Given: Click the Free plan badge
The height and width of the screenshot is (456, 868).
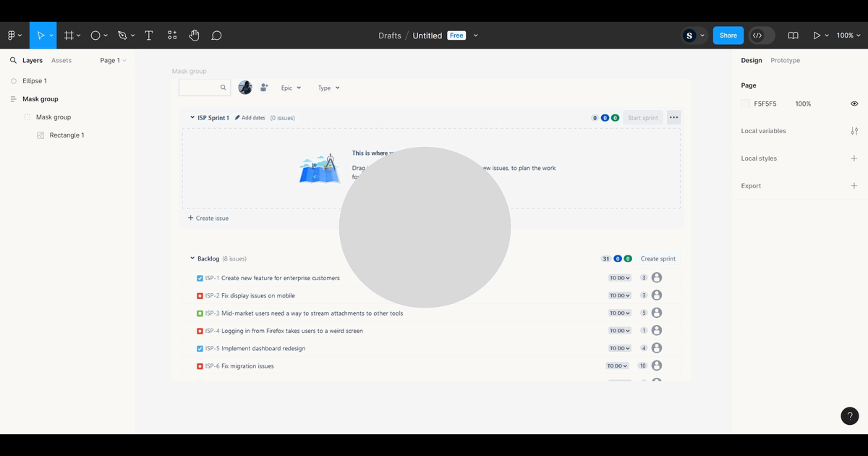Looking at the screenshot, I should pyautogui.click(x=456, y=35).
